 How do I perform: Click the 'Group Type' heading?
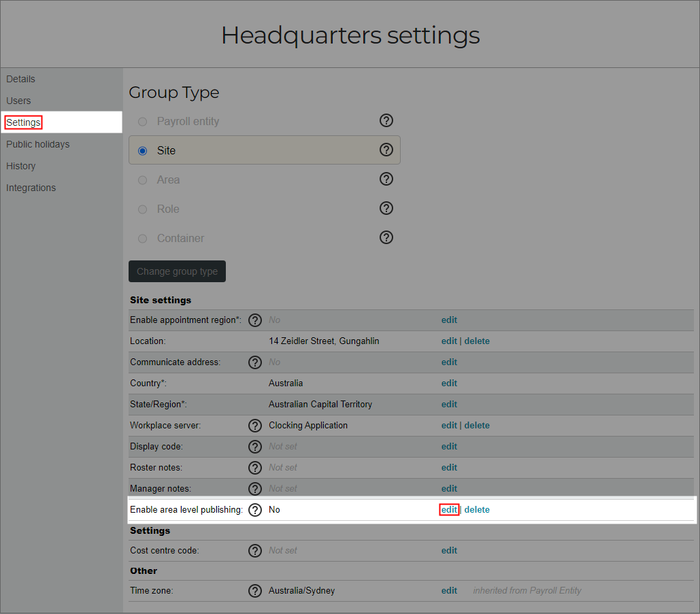[x=174, y=92]
